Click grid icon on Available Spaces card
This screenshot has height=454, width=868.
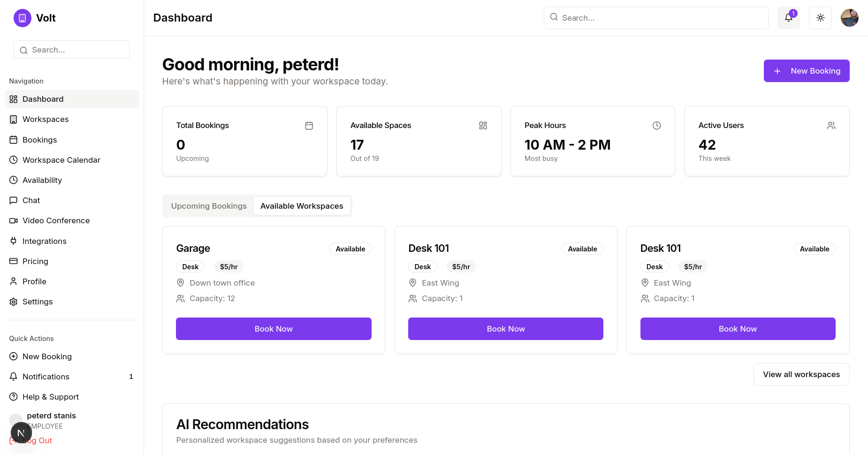pyautogui.click(x=483, y=126)
